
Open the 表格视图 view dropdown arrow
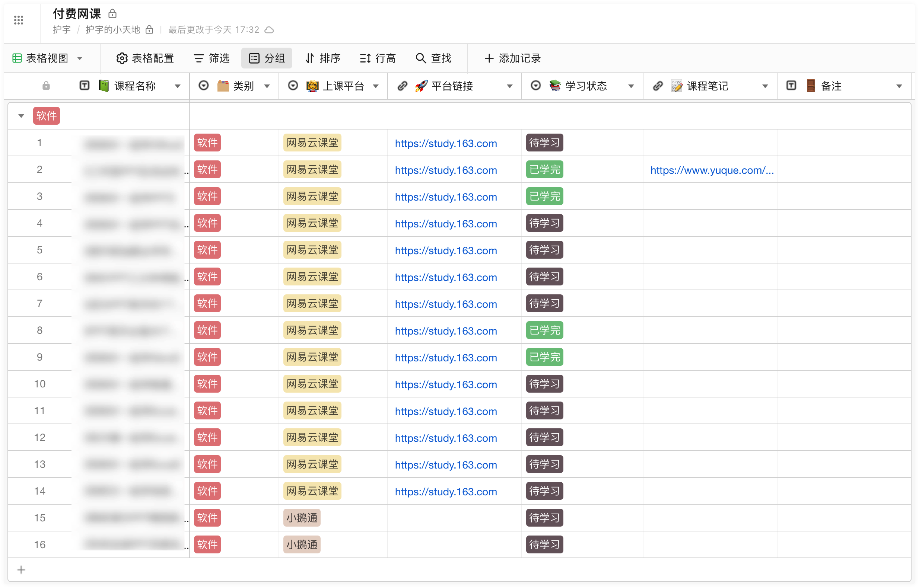tap(80, 58)
